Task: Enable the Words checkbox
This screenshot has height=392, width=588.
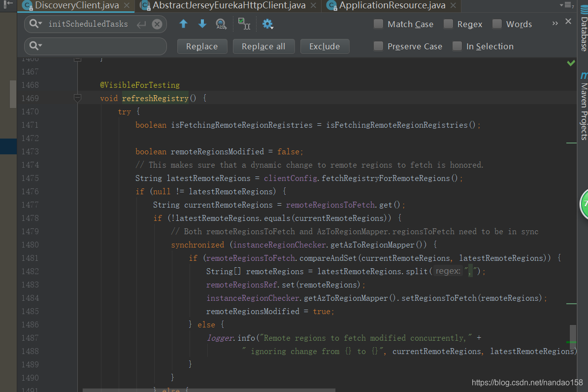Action: (x=497, y=24)
